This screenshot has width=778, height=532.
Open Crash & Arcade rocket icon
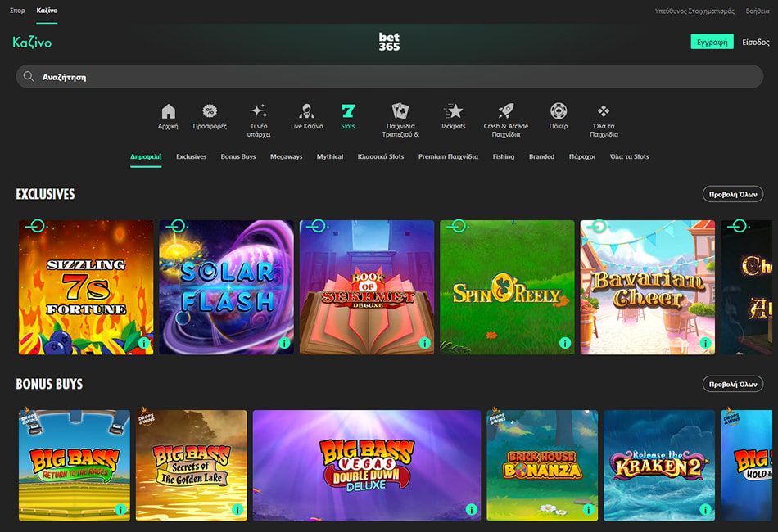tap(505, 112)
